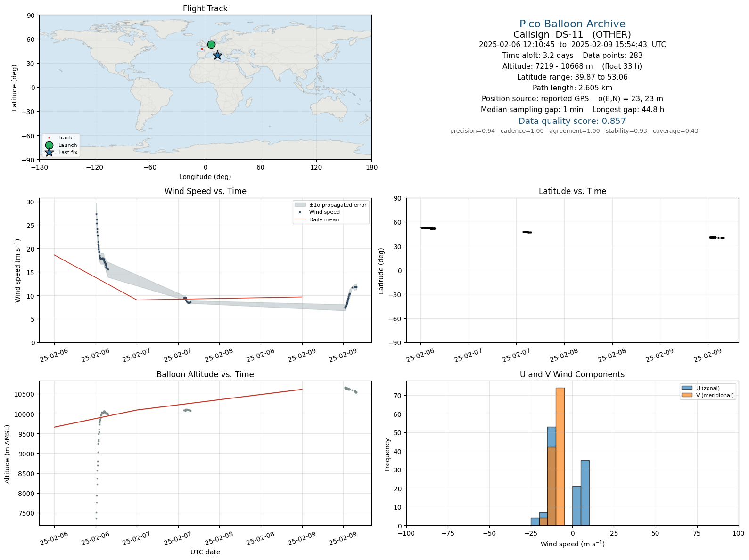Click the U and V Wind Components title

click(x=572, y=374)
